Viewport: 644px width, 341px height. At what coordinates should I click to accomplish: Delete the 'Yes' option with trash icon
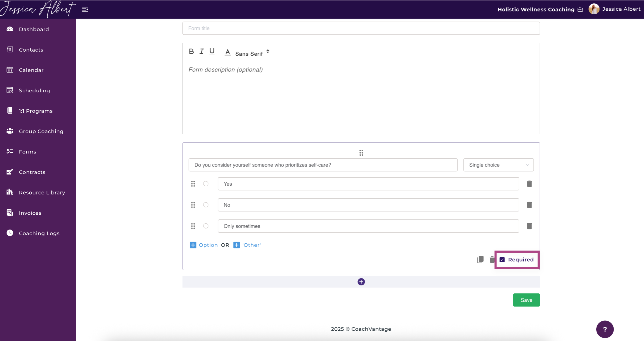point(529,184)
